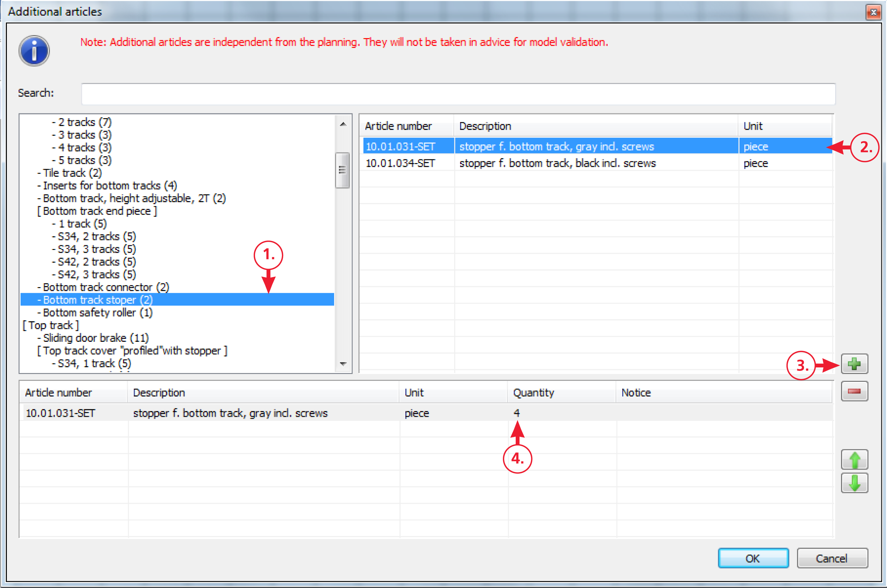Click the blue information icon
Viewport: 887px width, 588px height.
(x=34, y=51)
